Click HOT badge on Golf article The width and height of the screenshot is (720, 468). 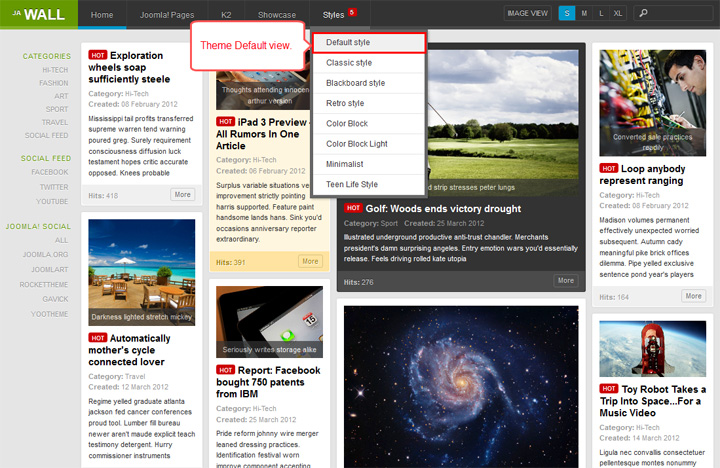click(353, 208)
